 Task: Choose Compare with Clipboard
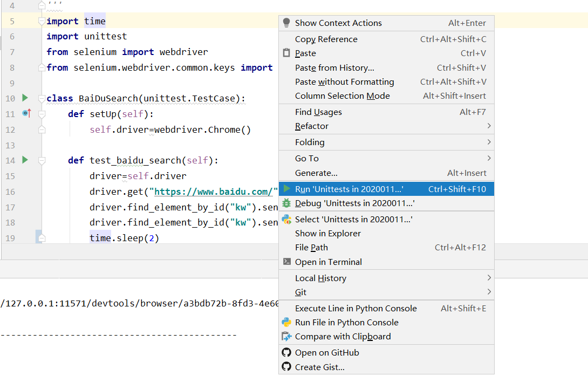[386, 337]
